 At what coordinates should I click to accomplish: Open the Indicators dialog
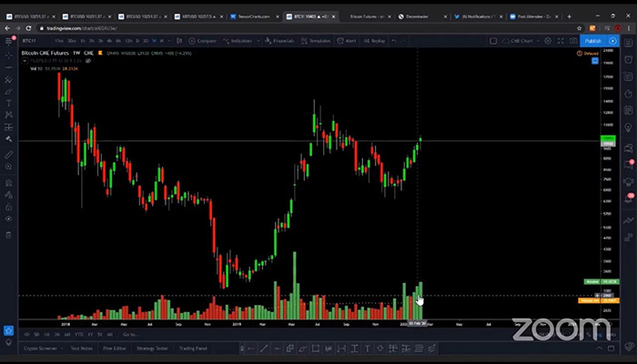coord(238,41)
